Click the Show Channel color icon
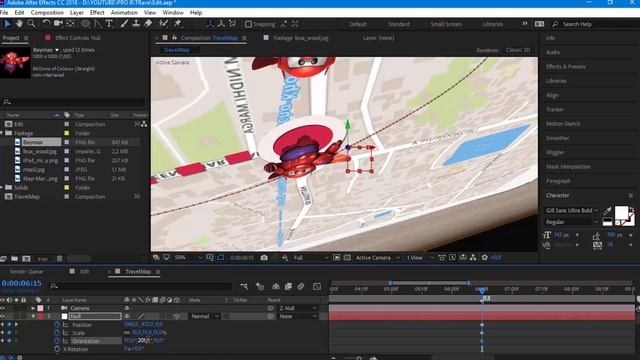This screenshot has height=360, width=640. (x=285, y=258)
